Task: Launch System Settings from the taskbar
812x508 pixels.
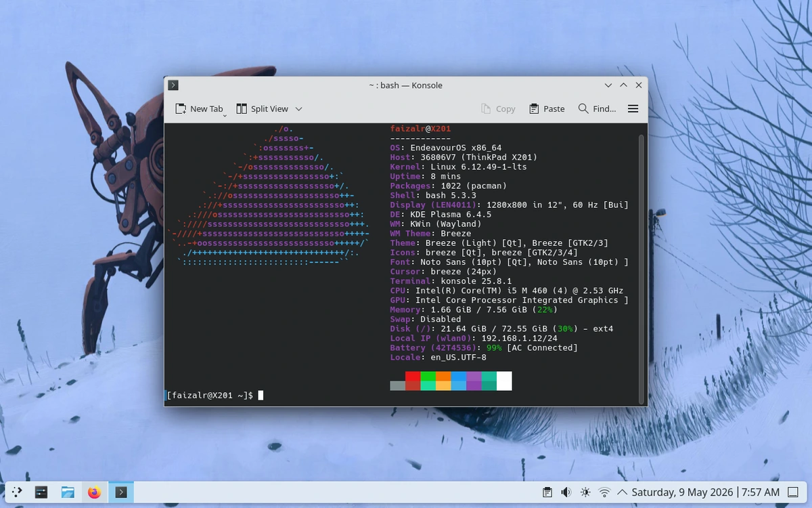Action: click(x=41, y=492)
